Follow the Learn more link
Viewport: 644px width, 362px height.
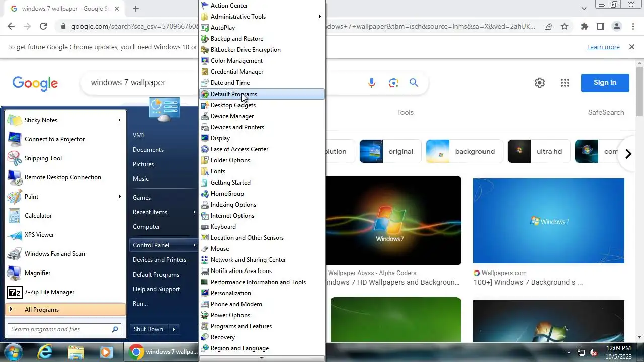603,47
